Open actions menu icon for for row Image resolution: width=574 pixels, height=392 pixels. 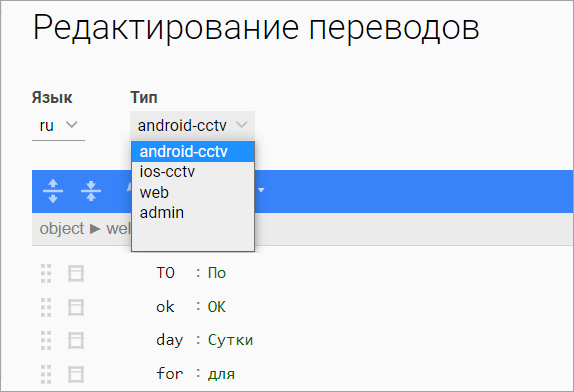coord(76,374)
